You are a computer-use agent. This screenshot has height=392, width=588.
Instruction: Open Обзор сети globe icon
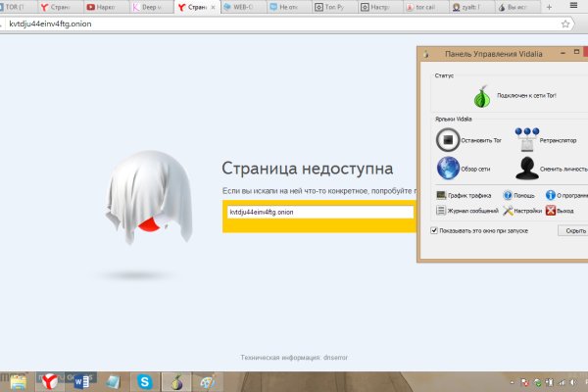point(448,168)
